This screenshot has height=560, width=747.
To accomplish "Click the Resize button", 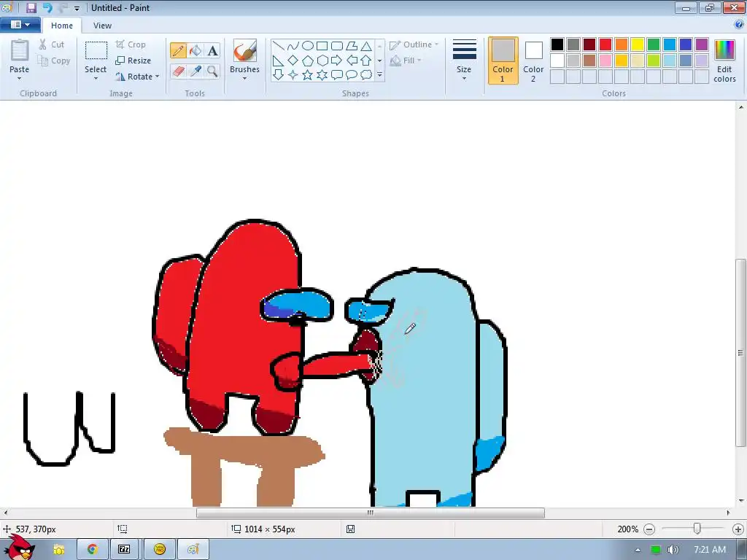I will click(x=133, y=61).
